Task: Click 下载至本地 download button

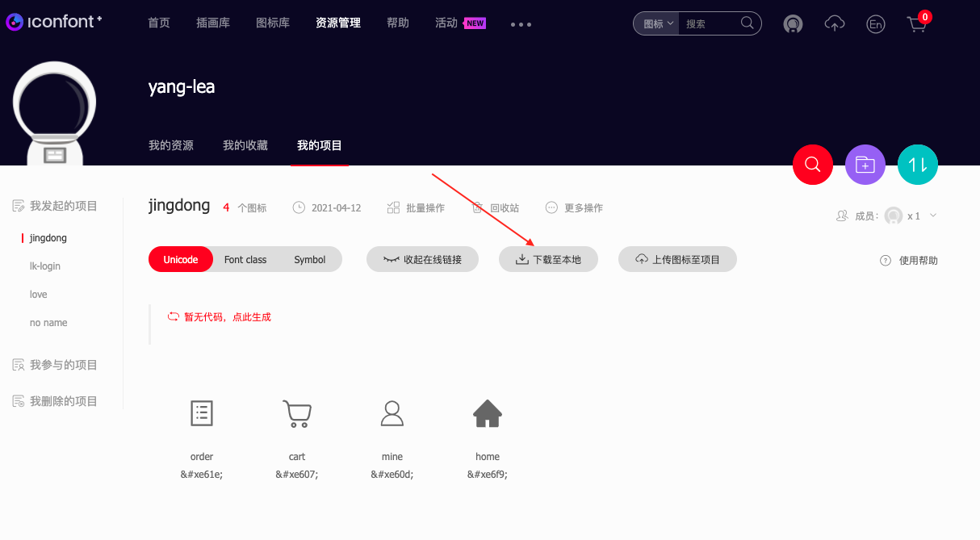Action: coord(548,259)
